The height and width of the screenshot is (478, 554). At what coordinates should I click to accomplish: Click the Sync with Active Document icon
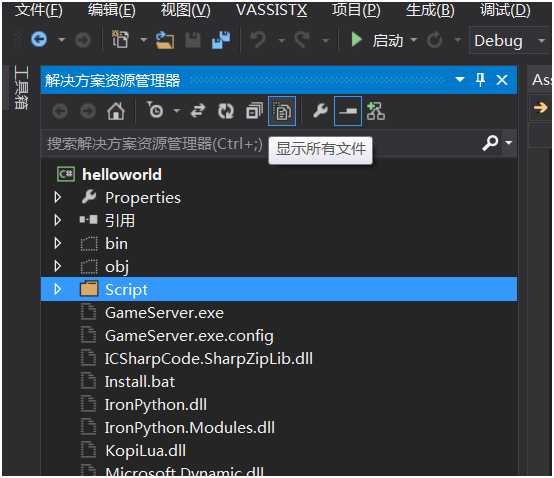[x=198, y=111]
